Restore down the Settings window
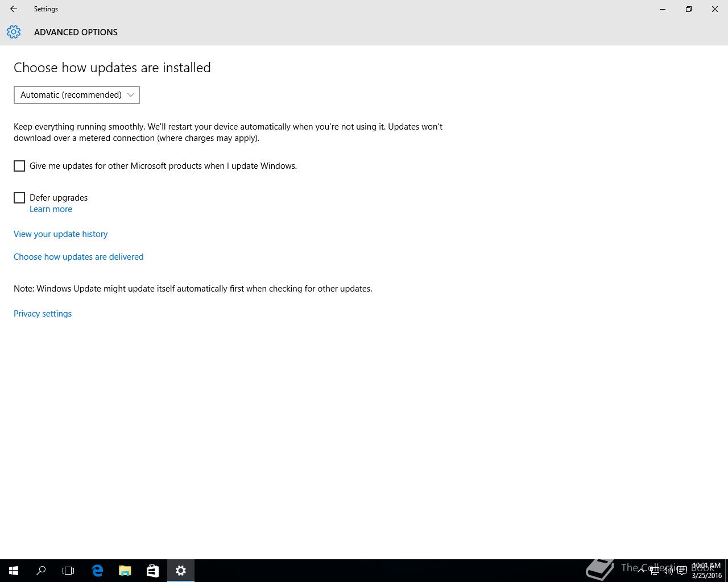728x582 pixels. [689, 9]
